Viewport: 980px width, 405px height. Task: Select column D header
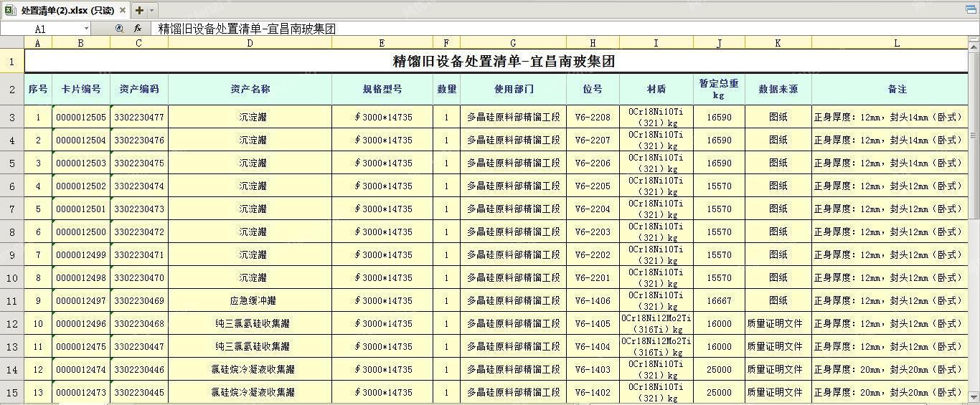250,43
